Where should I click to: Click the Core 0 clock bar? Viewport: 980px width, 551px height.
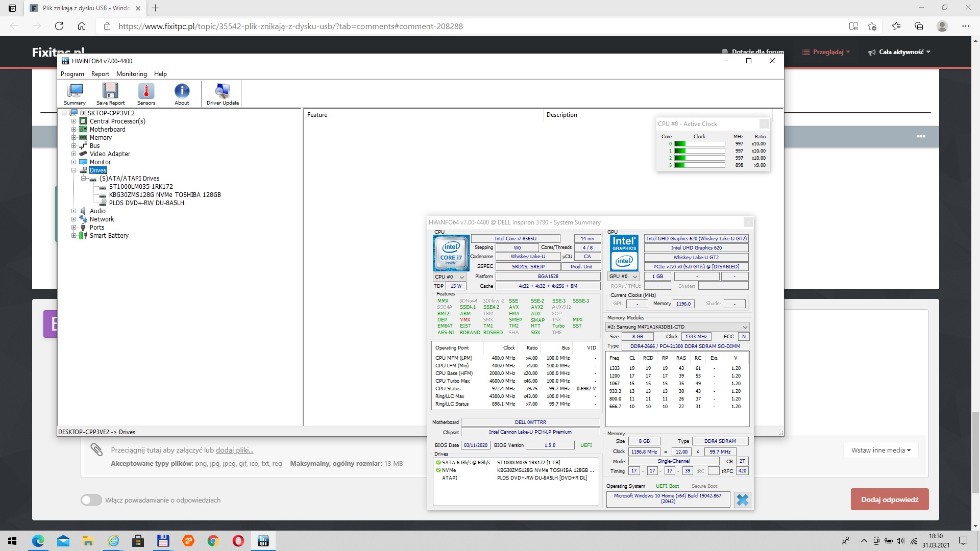click(699, 144)
